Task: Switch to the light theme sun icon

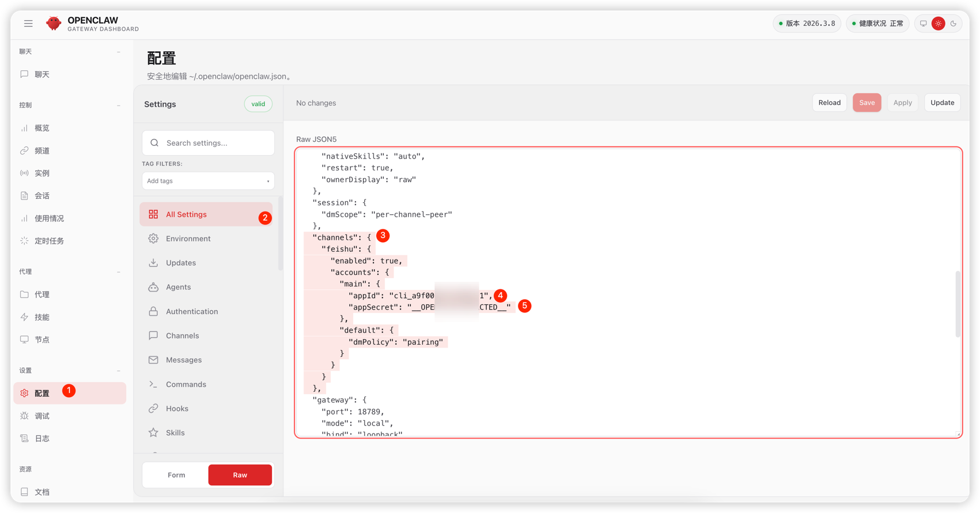Action: (939, 24)
